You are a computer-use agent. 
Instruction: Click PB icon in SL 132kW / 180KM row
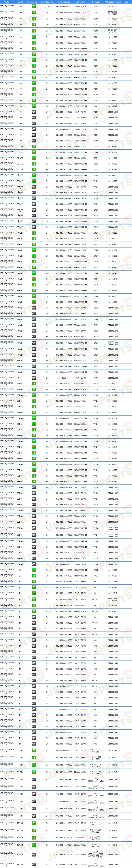[x=34, y=570]
